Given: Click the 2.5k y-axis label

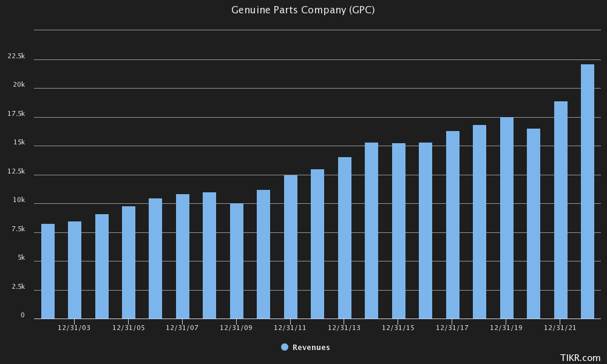Looking at the screenshot, I should (18, 286).
